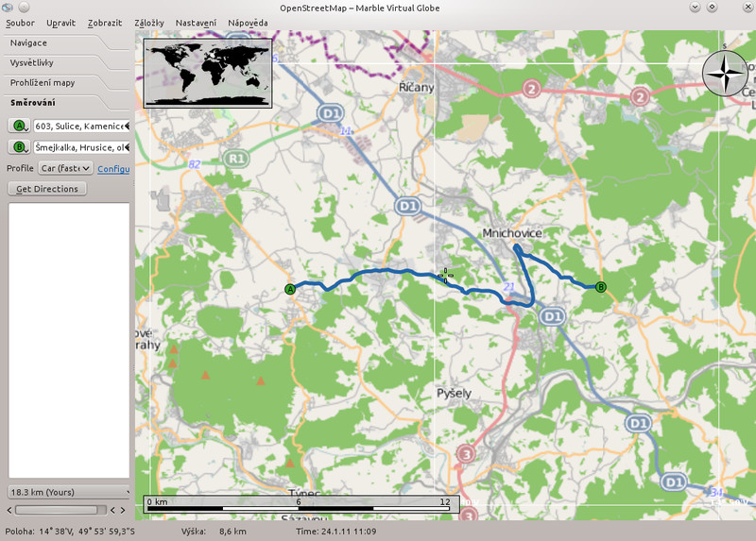The height and width of the screenshot is (541, 756).
Task: Click the right-pointing scrollbar arrow
Action: (123, 510)
